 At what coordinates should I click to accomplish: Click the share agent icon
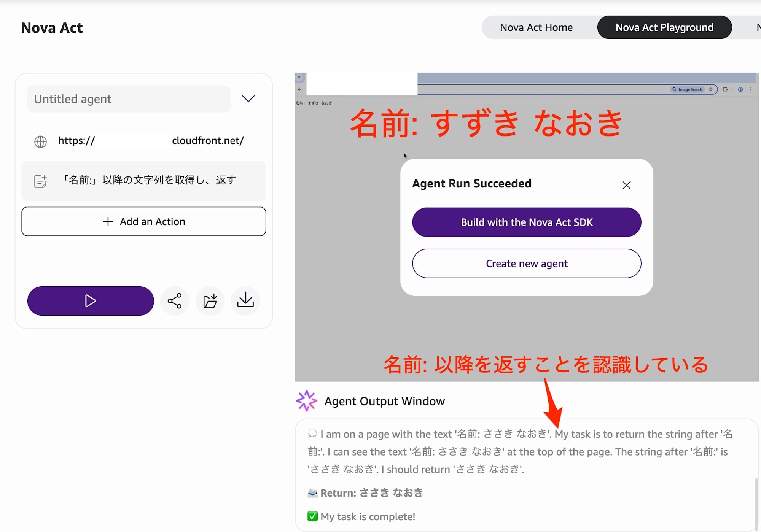(175, 301)
